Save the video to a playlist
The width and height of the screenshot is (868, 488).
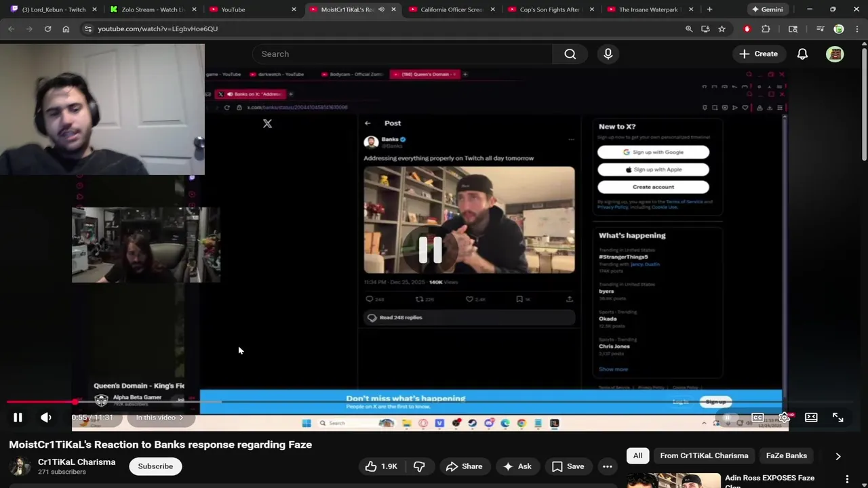[x=568, y=466]
